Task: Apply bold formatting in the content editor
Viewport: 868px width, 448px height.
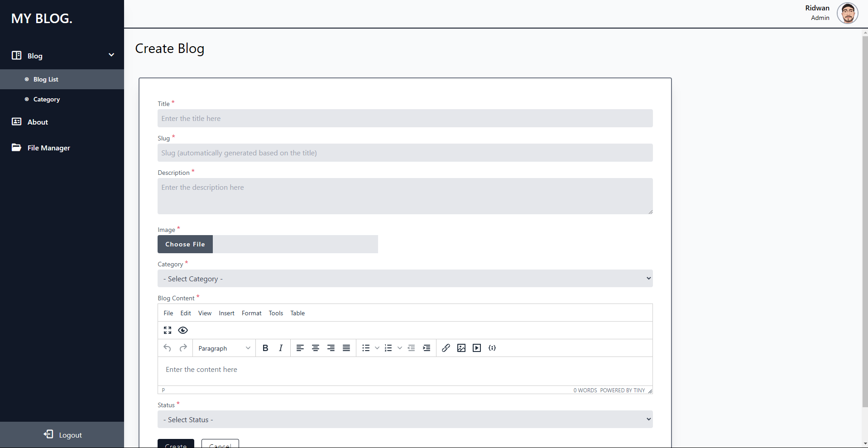Action: click(265, 348)
